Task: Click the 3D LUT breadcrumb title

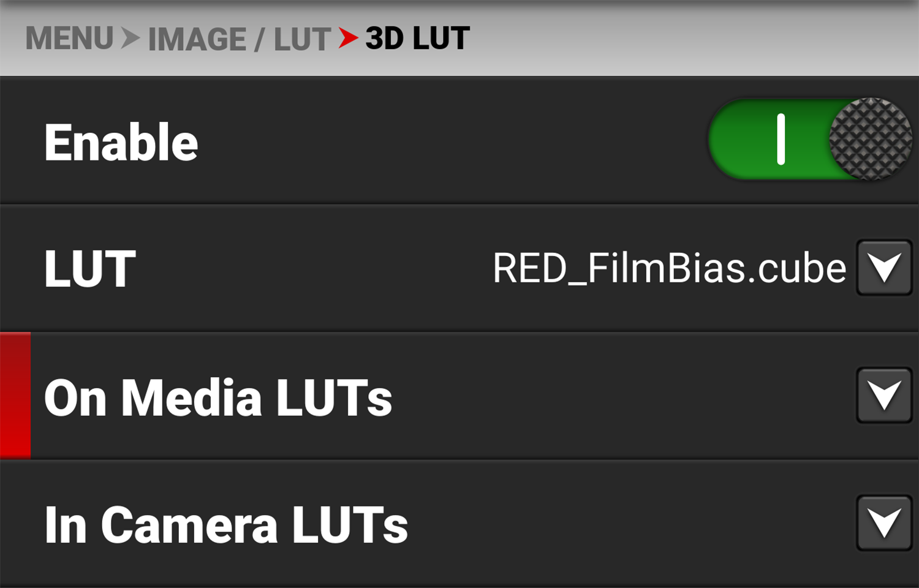Action: 417,39
